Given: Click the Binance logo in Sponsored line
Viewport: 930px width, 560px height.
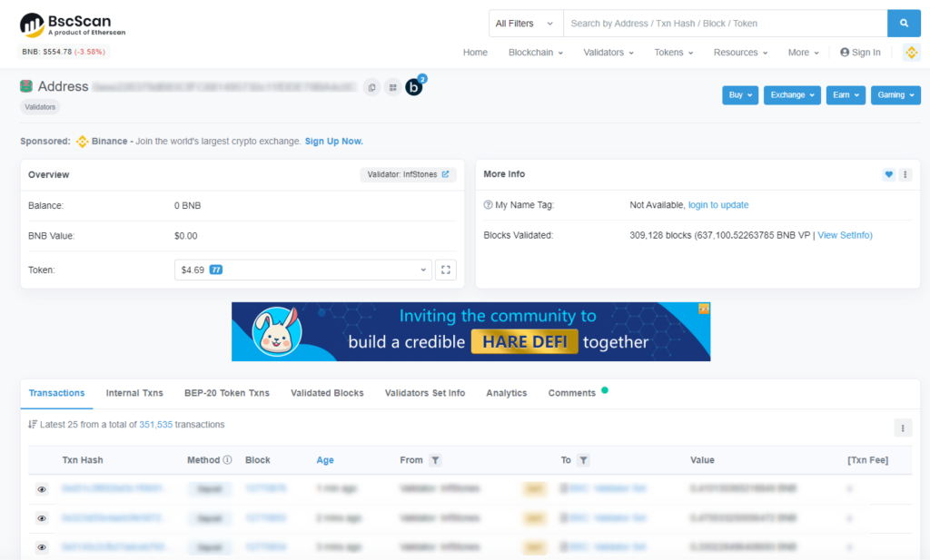Looking at the screenshot, I should [83, 141].
